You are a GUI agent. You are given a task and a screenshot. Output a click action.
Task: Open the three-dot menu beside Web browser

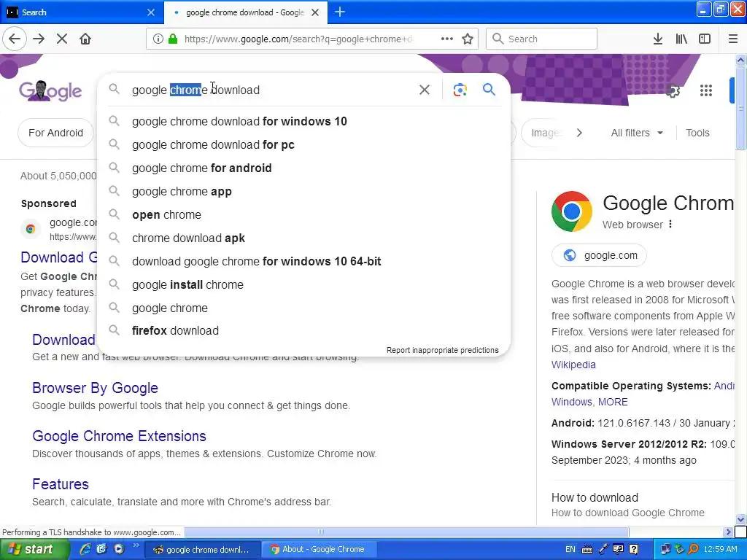click(670, 224)
